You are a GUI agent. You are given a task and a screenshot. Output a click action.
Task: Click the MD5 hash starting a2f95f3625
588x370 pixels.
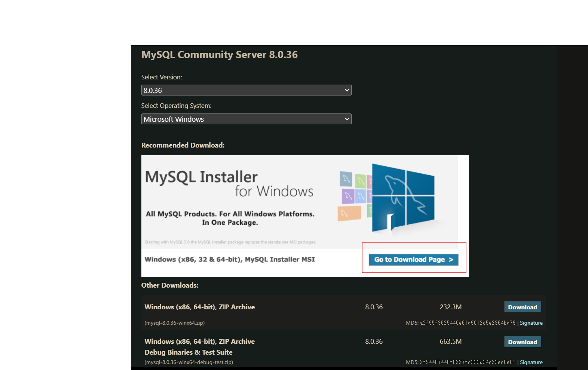(468, 323)
